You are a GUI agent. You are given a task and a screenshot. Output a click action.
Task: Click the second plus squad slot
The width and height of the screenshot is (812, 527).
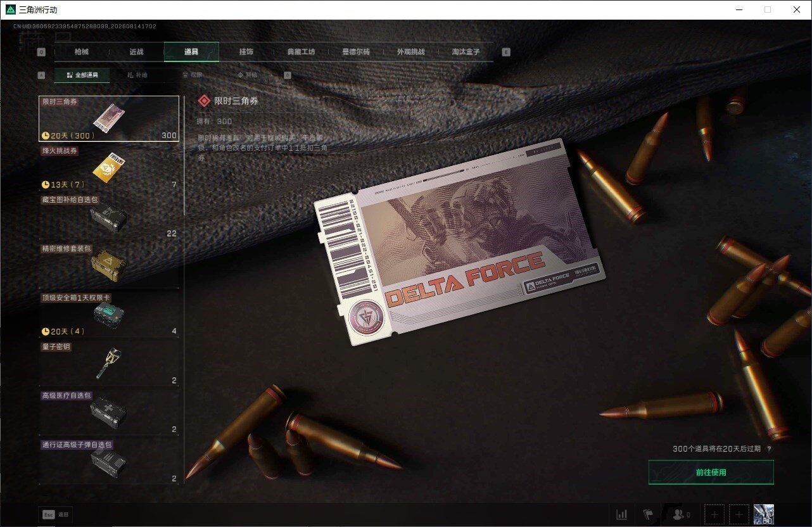tap(739, 515)
